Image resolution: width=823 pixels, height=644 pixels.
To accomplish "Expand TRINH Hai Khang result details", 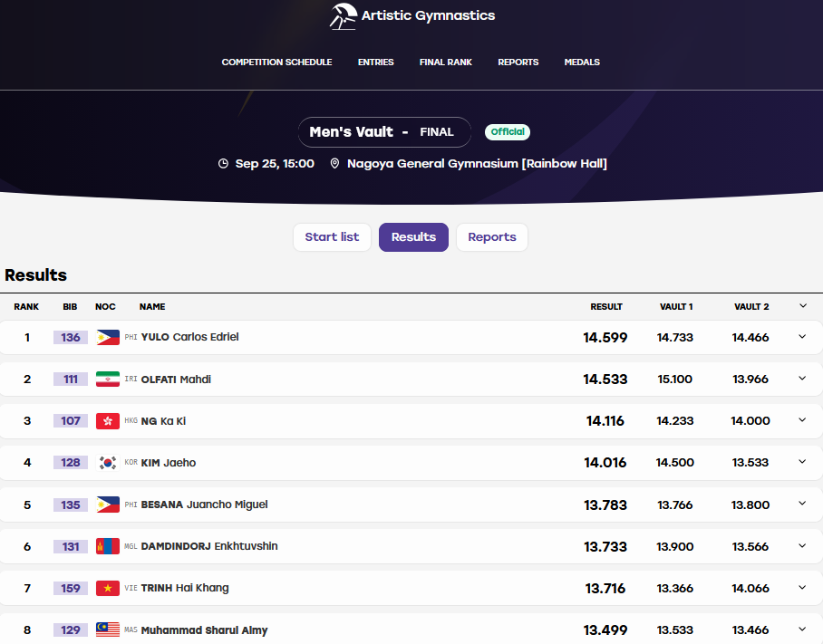I will pyautogui.click(x=802, y=587).
